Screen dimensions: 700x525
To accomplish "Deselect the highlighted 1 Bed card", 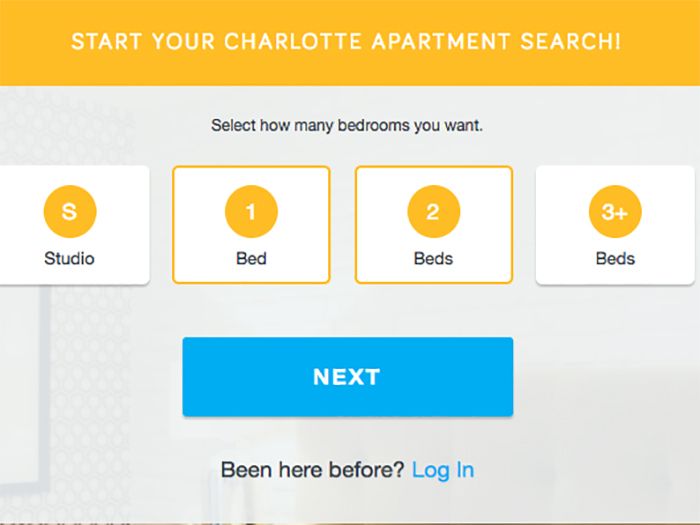I will tap(251, 225).
